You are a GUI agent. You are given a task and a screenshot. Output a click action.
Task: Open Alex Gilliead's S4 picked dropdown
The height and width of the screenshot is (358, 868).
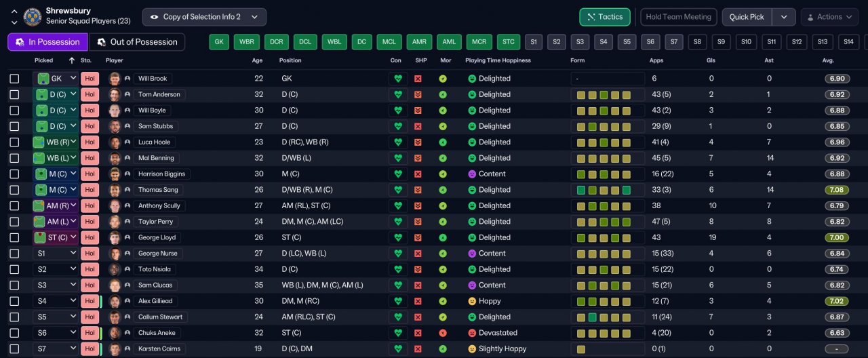[56, 301]
